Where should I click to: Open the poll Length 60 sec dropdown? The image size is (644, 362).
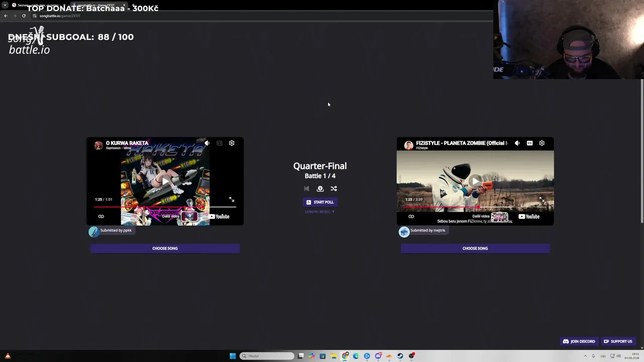(x=320, y=212)
